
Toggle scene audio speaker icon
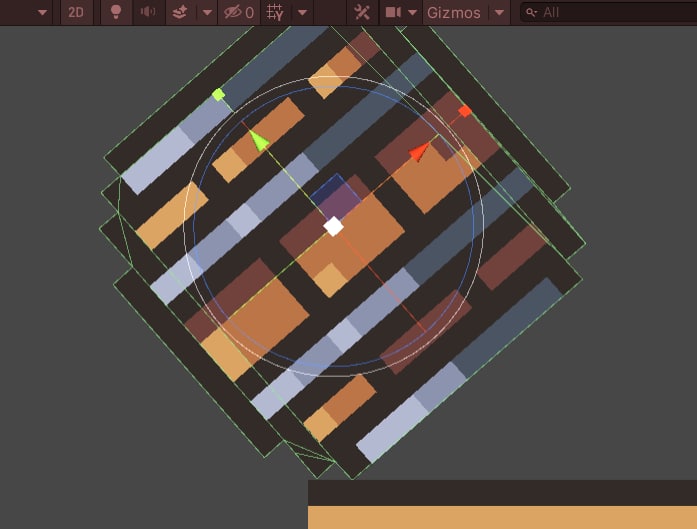pos(148,12)
